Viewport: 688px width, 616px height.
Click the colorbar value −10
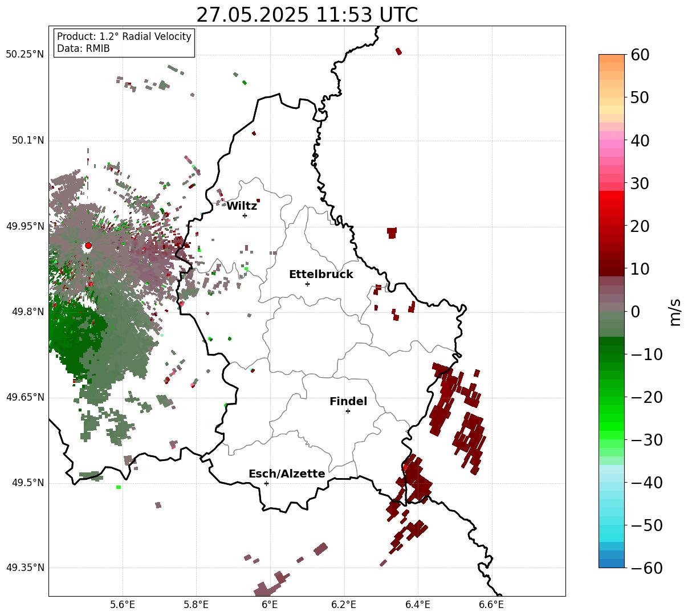(x=646, y=354)
